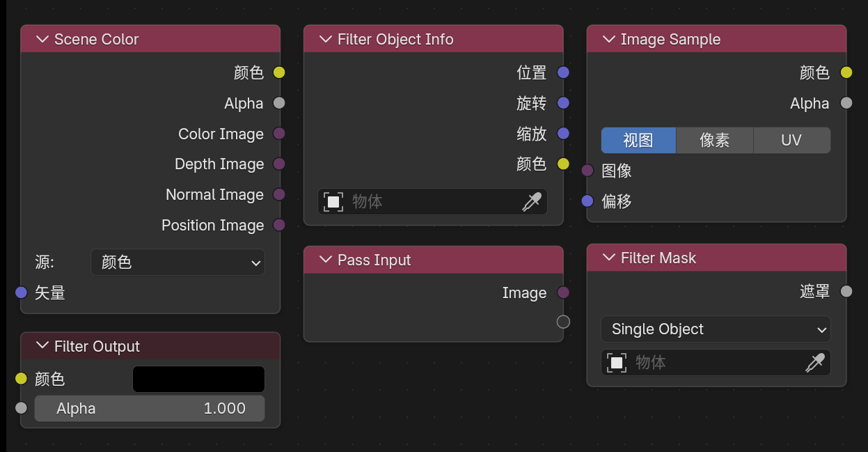Screen dimensions: 868x452
Task: Collapse the Filter Object Info node
Action: tap(326, 39)
